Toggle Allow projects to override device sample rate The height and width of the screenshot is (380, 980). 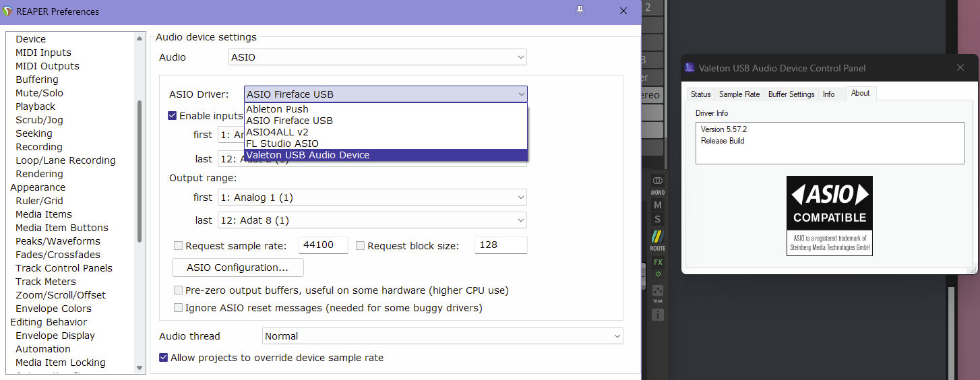163,358
